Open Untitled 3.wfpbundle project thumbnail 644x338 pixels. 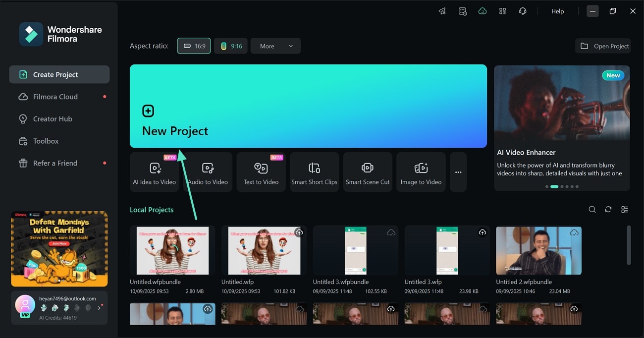coord(356,250)
